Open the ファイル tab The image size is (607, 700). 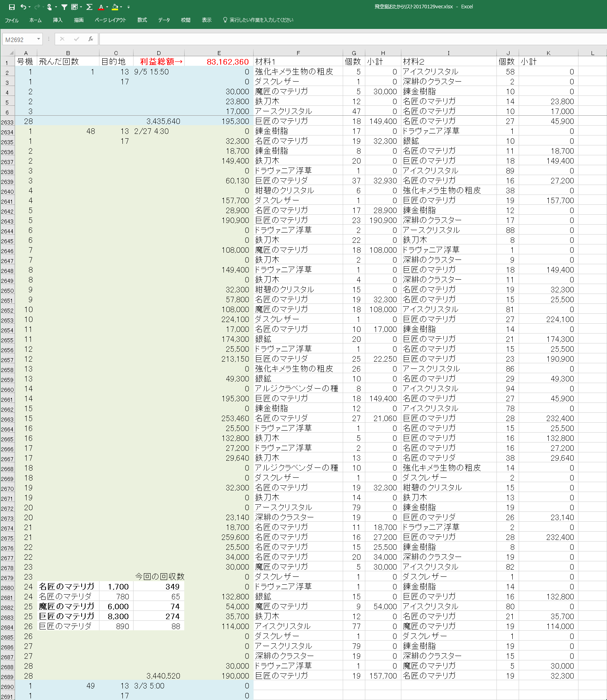click(11, 20)
